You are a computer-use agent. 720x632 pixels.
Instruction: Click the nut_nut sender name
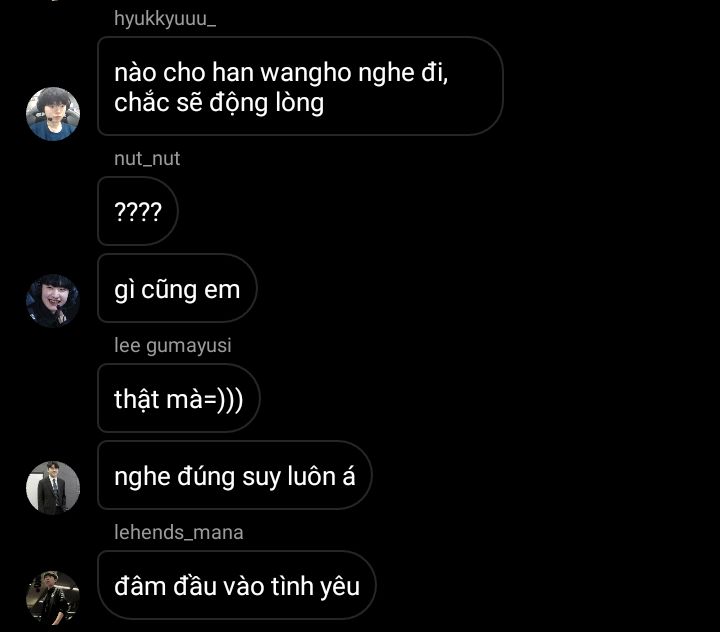(147, 158)
